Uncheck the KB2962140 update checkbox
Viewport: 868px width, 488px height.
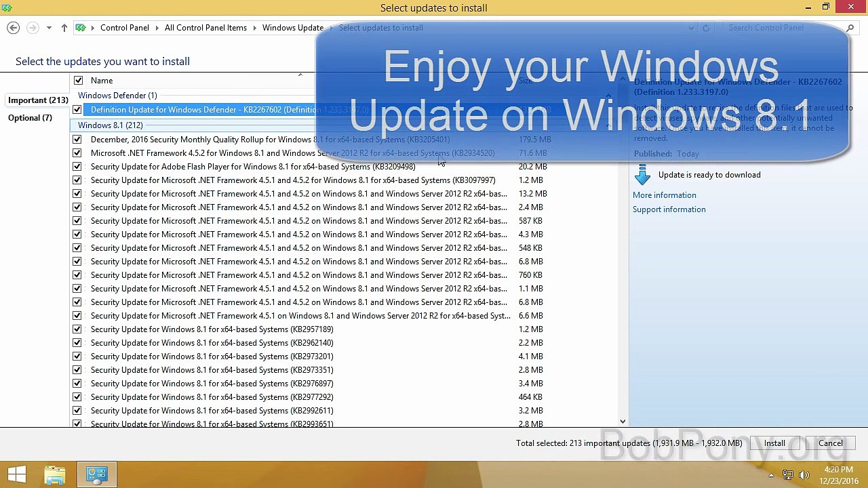pos(77,343)
